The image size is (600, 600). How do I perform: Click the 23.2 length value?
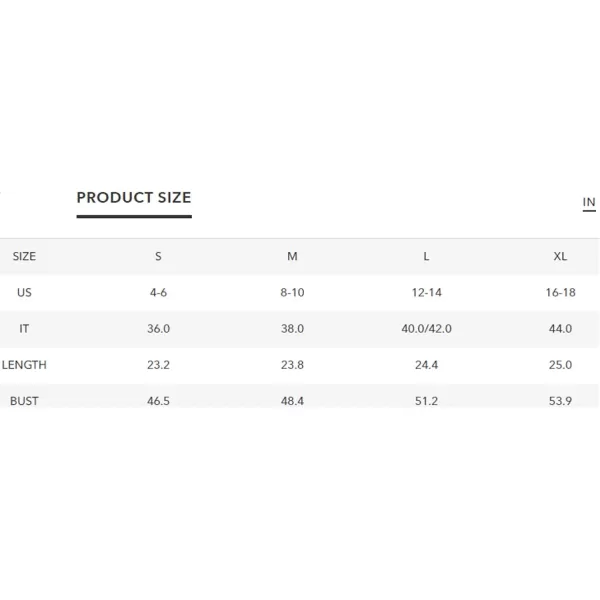point(158,365)
